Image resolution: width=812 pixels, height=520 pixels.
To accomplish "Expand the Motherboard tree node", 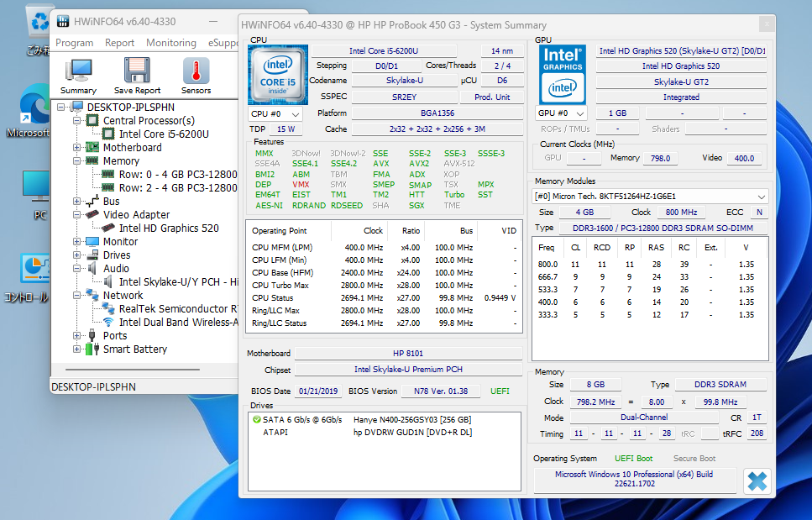I will point(77,147).
